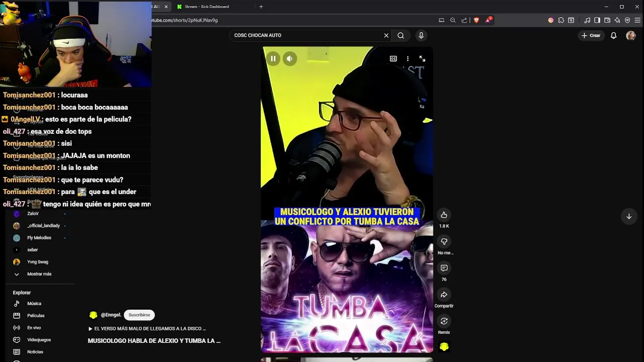Clear the search box with the X
The width and height of the screenshot is (644, 362).
click(x=386, y=35)
